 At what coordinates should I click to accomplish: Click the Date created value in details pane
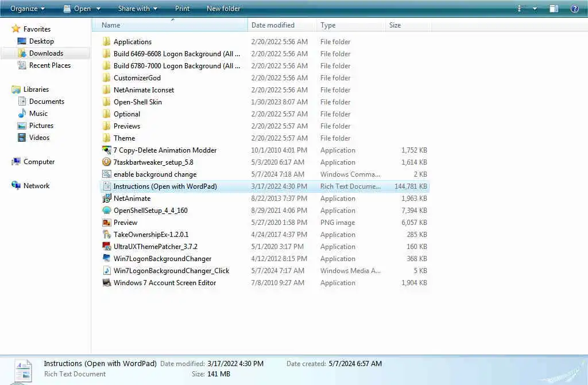tap(355, 363)
